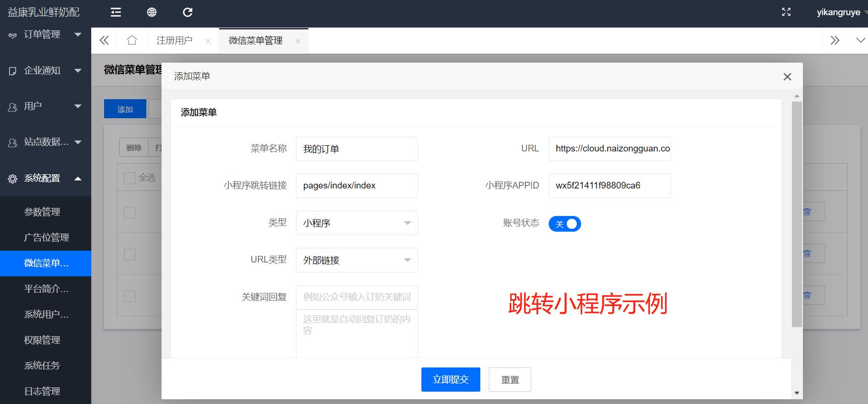Image resolution: width=868 pixels, height=404 pixels.
Task: Toggle the 账号状态 switch
Action: (564, 224)
